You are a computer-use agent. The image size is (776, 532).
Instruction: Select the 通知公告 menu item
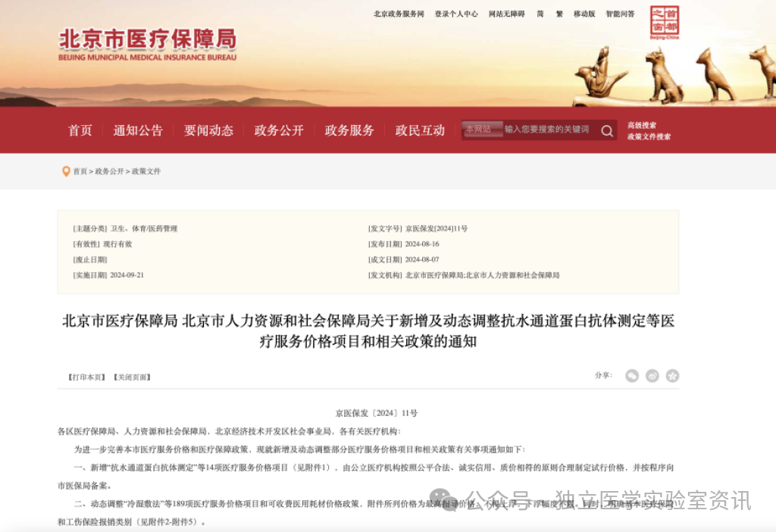[136, 130]
